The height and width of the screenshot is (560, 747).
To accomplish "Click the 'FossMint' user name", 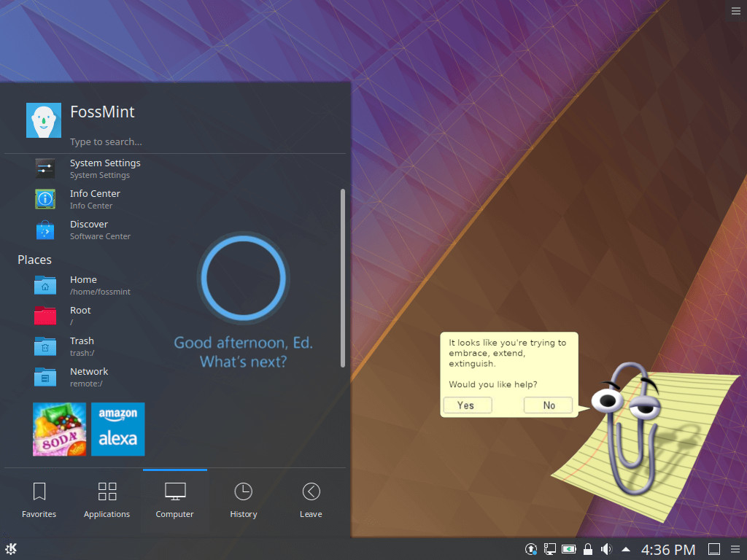I will pos(102,112).
